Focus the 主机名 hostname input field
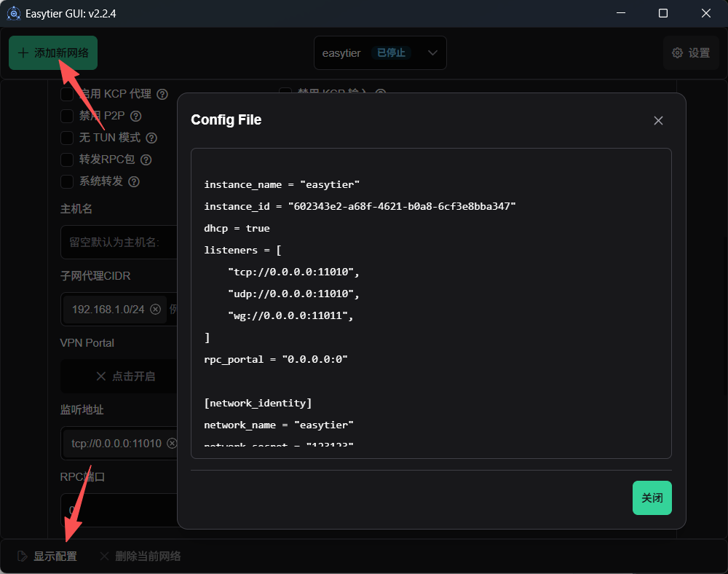 coord(119,242)
